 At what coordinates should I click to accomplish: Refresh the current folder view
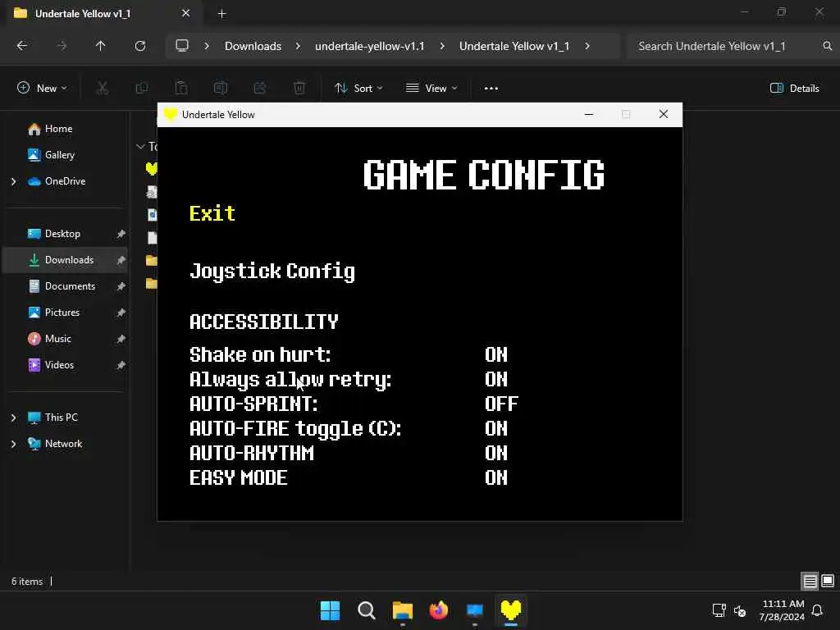pos(140,46)
